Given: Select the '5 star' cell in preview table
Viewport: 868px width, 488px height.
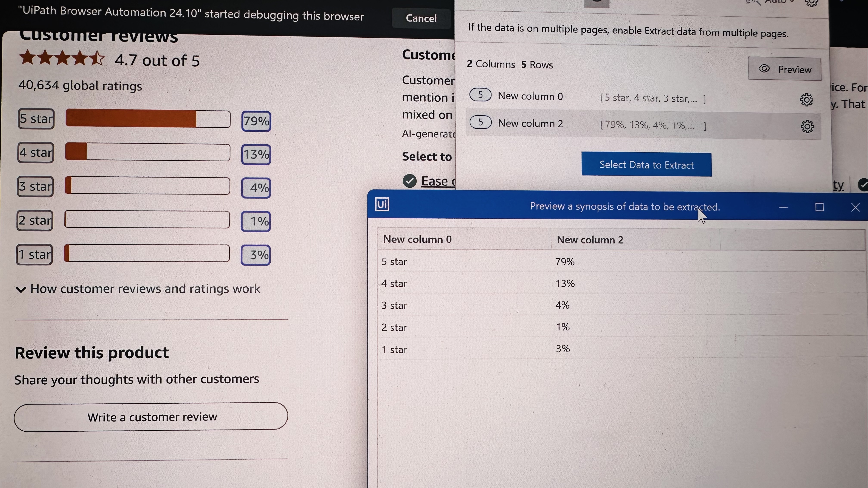Looking at the screenshot, I should (464, 261).
